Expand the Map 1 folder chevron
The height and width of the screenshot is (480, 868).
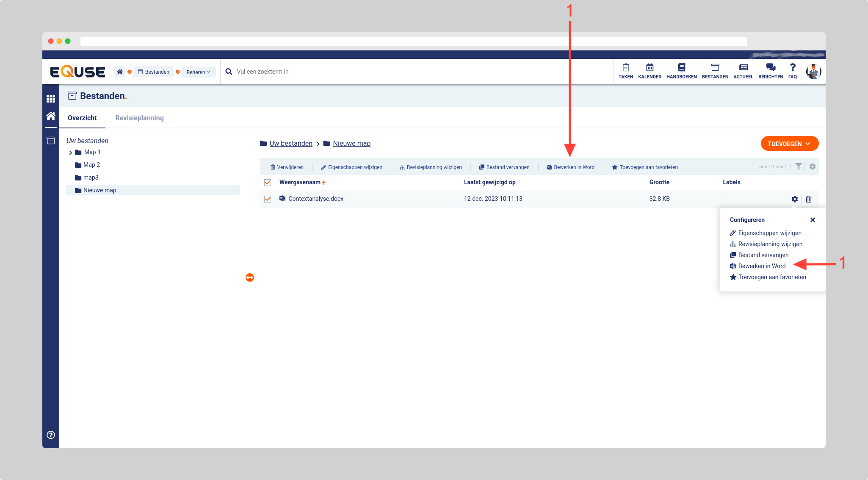(x=70, y=153)
